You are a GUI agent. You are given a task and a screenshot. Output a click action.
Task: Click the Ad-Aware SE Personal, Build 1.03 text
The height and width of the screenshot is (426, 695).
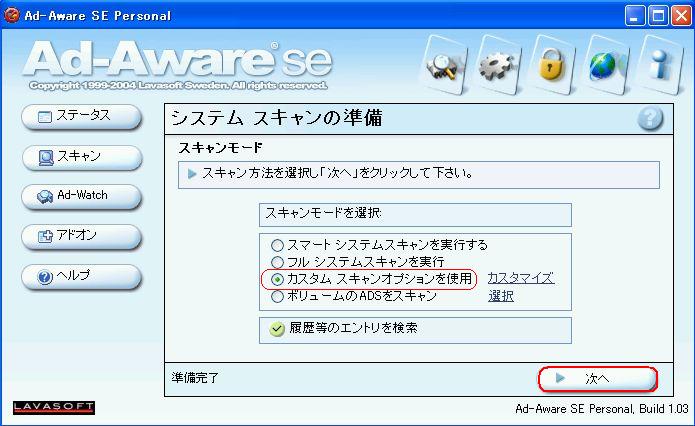(x=601, y=409)
